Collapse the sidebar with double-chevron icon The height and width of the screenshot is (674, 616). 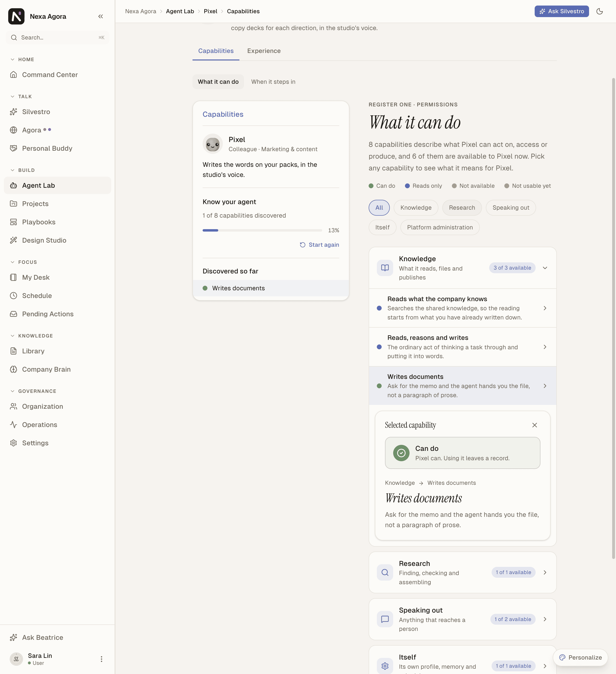(101, 16)
